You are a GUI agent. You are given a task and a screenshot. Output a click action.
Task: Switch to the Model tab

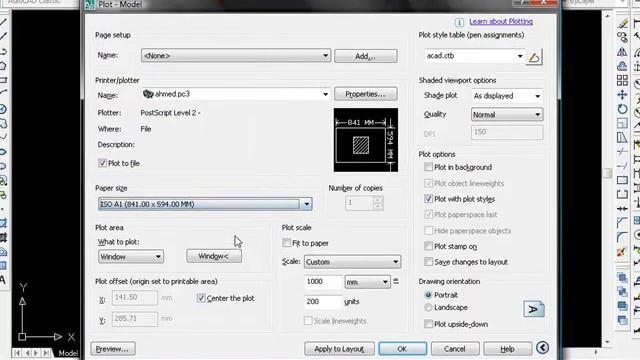[68, 353]
